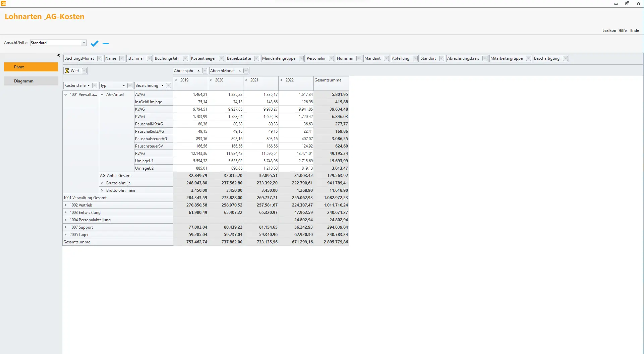Click the Hilfe menu entry
The image size is (644, 354).
622,31
